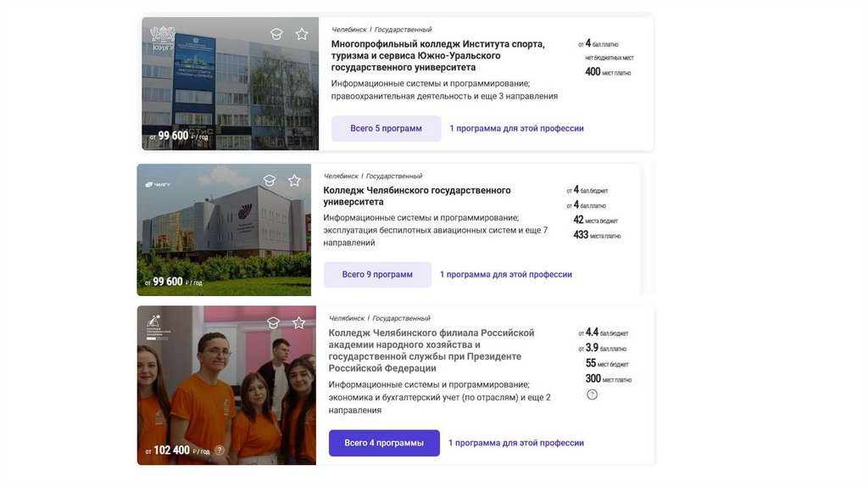Screen dimensions: 868x487
Task: Click the star icon on the РАНХиГС college card
Action: click(x=299, y=323)
